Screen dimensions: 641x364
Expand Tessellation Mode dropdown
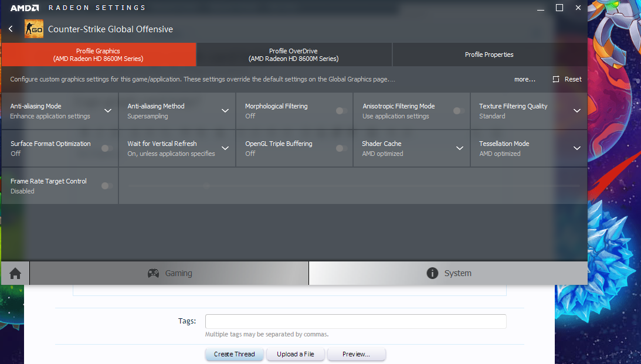point(577,148)
